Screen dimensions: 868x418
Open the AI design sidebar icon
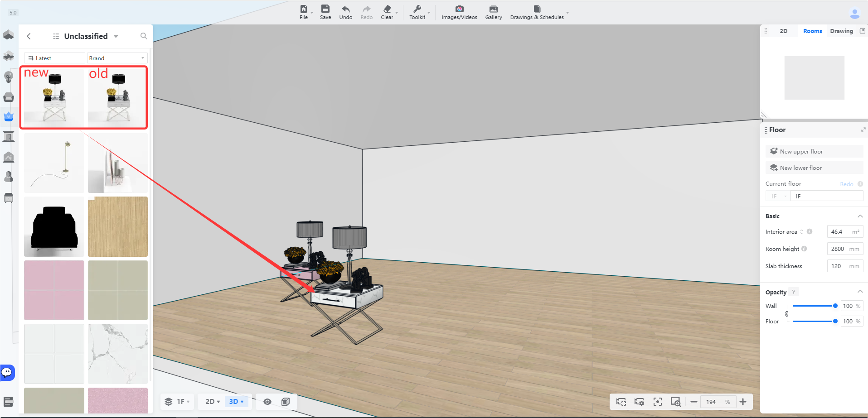[x=9, y=157]
